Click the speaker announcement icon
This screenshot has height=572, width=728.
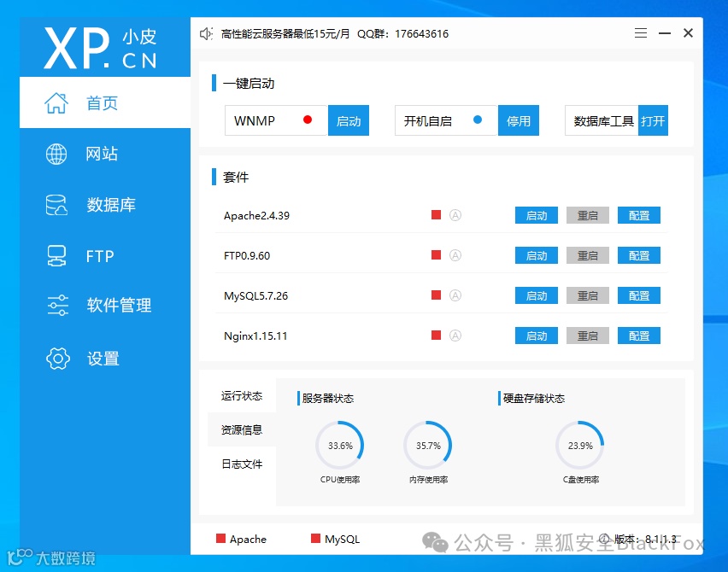tap(206, 34)
